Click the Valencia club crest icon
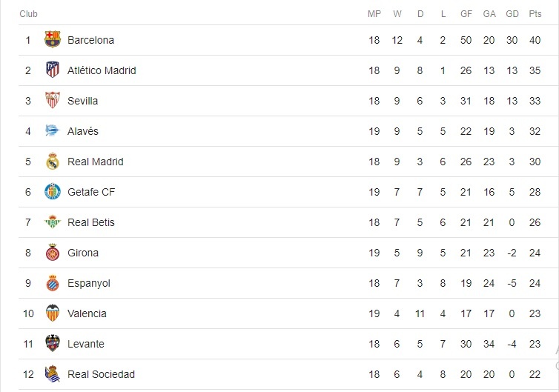This screenshot has width=559, height=392. pos(52,313)
